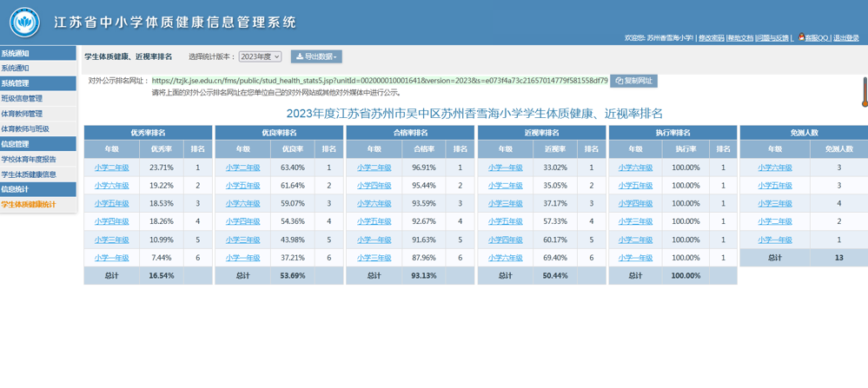Open 小学一年级 in the 免测人数 table

click(x=775, y=240)
